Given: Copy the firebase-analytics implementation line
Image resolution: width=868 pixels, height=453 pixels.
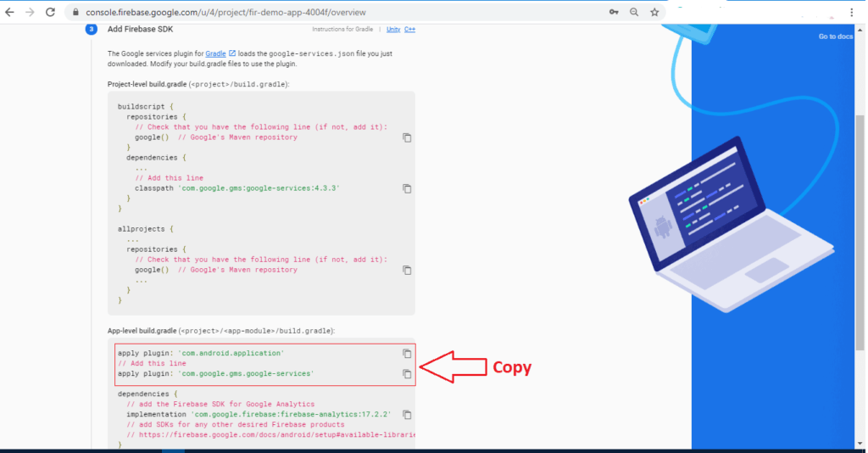Looking at the screenshot, I should click(407, 415).
